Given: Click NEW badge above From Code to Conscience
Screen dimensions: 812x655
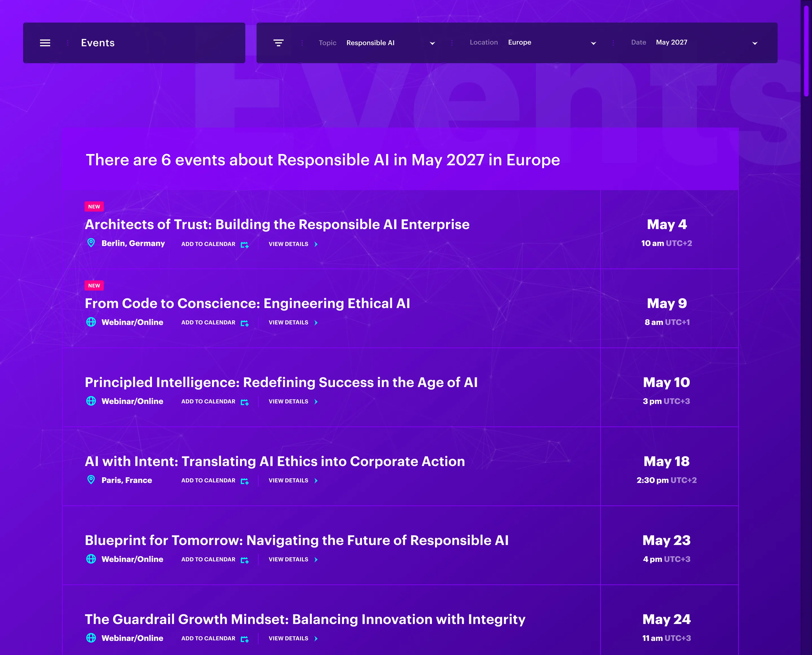Looking at the screenshot, I should pyautogui.click(x=94, y=286).
